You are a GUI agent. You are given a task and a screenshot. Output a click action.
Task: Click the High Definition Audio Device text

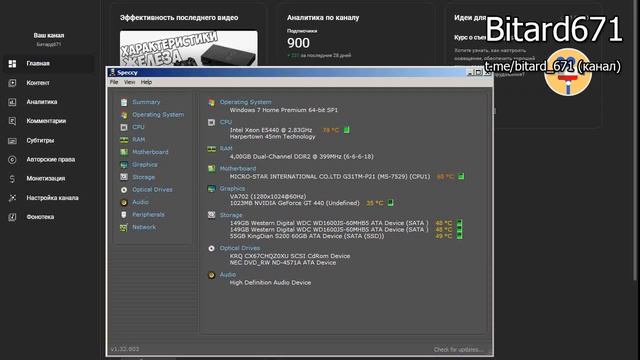[x=270, y=283]
